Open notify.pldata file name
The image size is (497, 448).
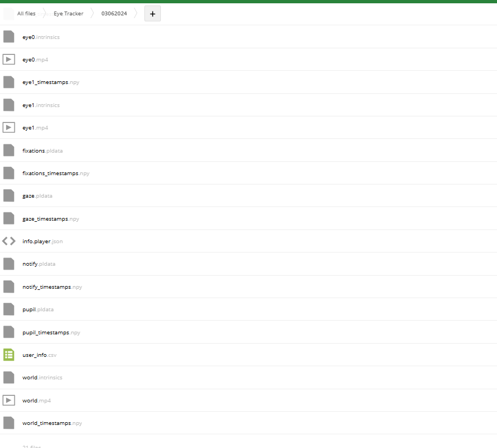click(39, 264)
